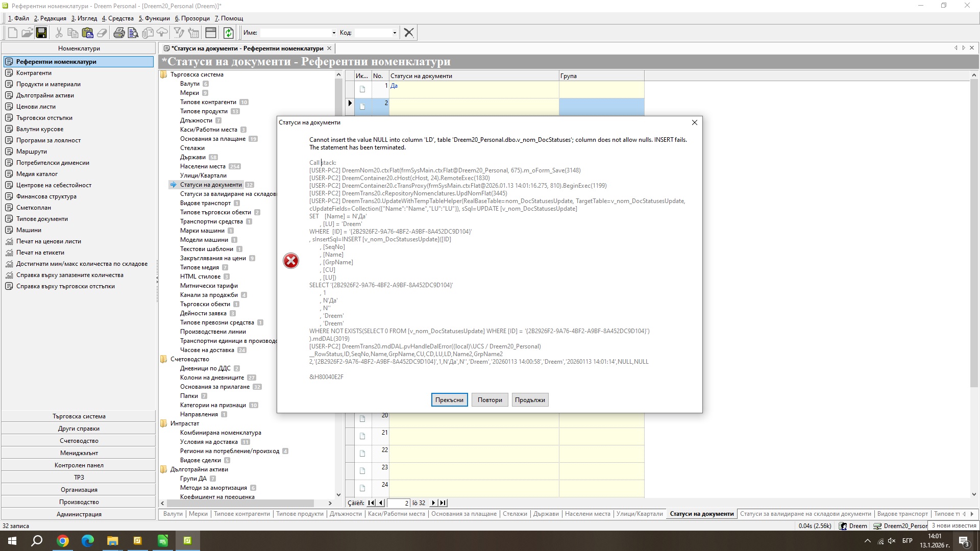This screenshot has width=980, height=551.
Task: Click the Продължи button
Action: pyautogui.click(x=530, y=400)
